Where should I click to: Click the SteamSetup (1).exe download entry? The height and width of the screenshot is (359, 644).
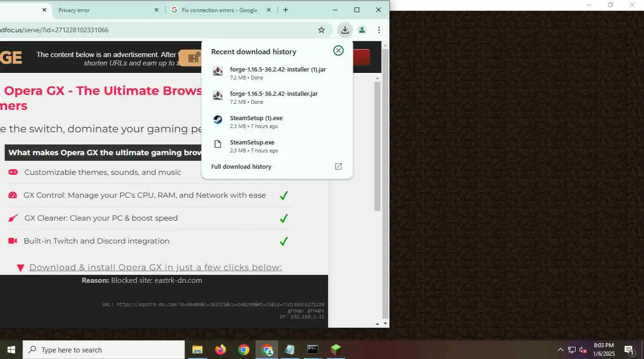tap(277, 122)
